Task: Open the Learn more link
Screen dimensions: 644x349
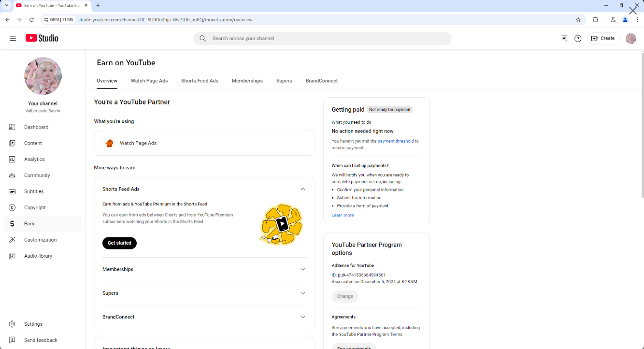Action: [x=343, y=215]
